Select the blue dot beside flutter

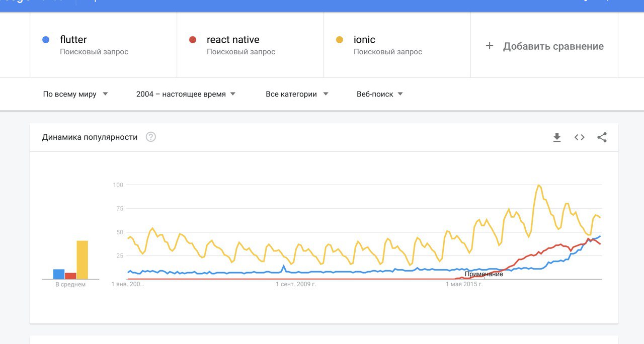click(46, 40)
